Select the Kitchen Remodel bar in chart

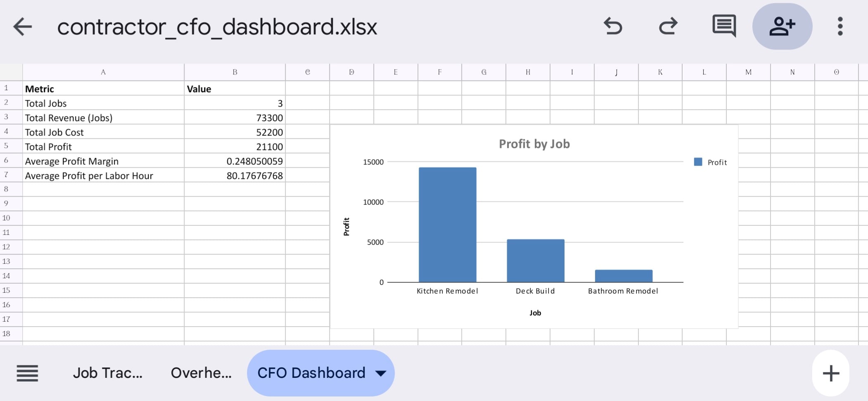coord(447,224)
